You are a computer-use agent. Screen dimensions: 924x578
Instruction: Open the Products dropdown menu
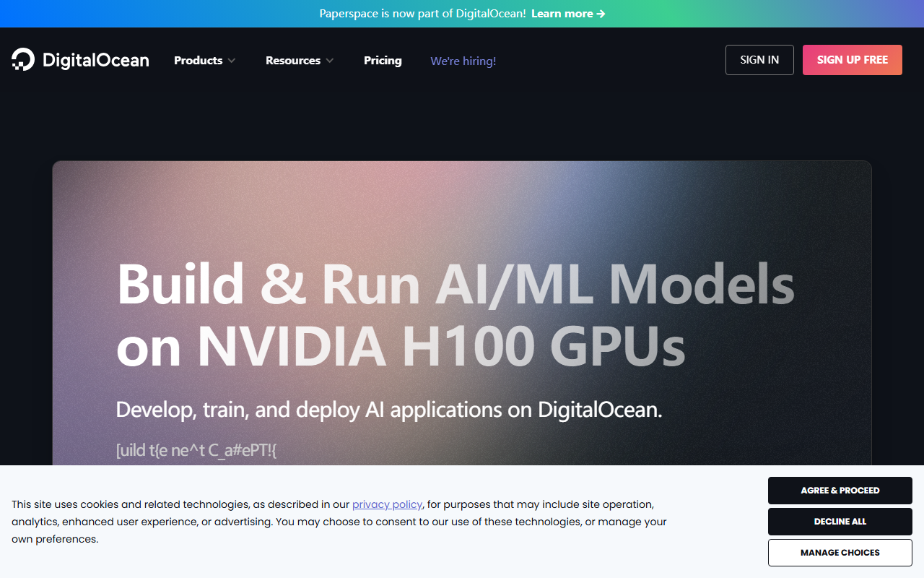coord(205,61)
